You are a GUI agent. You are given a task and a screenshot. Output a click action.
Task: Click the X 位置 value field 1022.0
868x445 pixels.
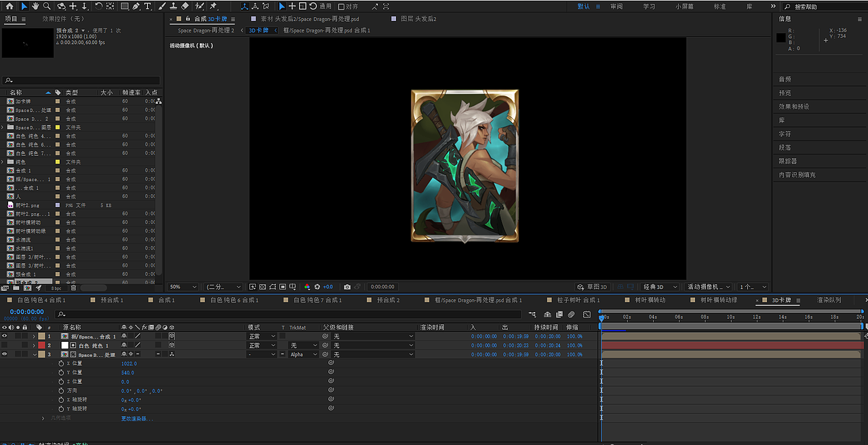click(x=129, y=364)
